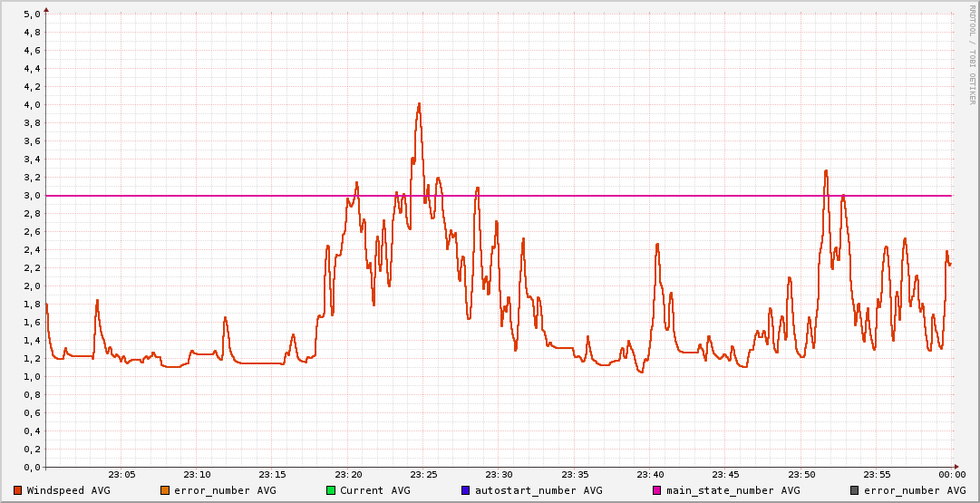
Task: Select the 23:05 time axis label
Action: point(121,474)
